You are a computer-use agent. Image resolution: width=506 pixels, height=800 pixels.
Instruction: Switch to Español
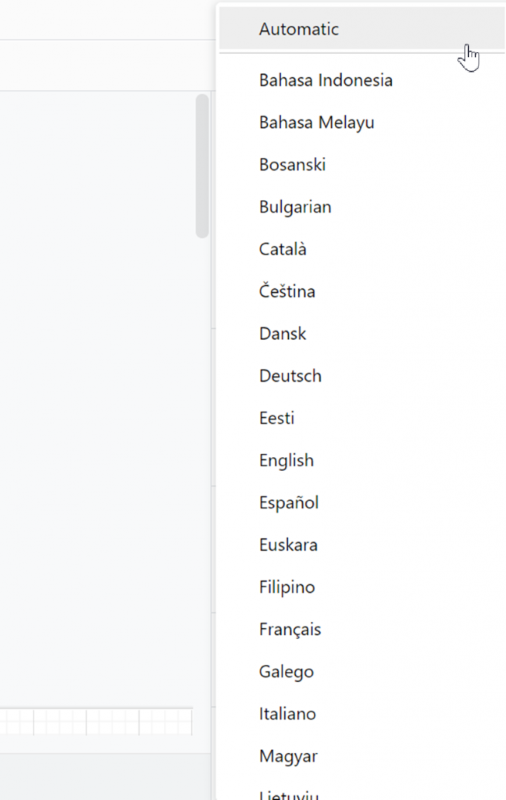click(362, 503)
